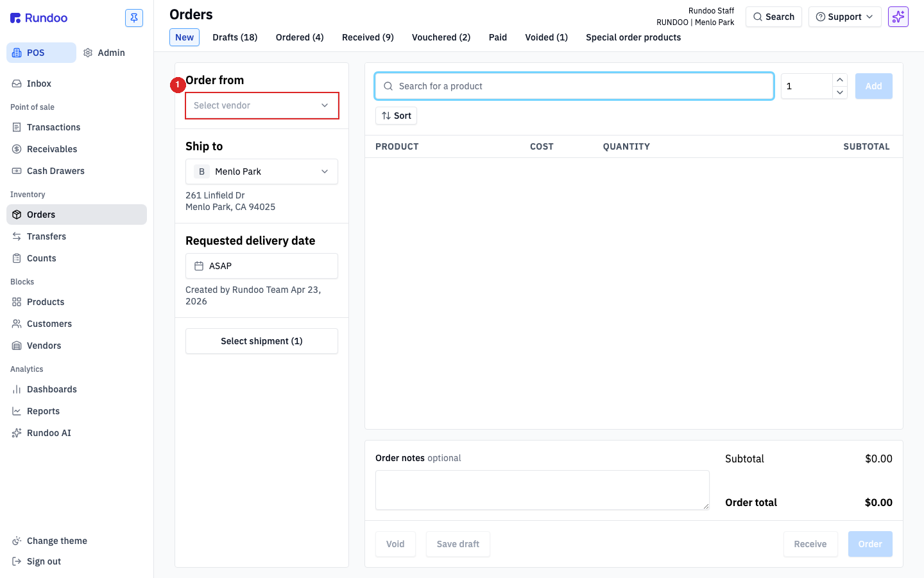Click the calendar icon in delivery date

point(199,266)
